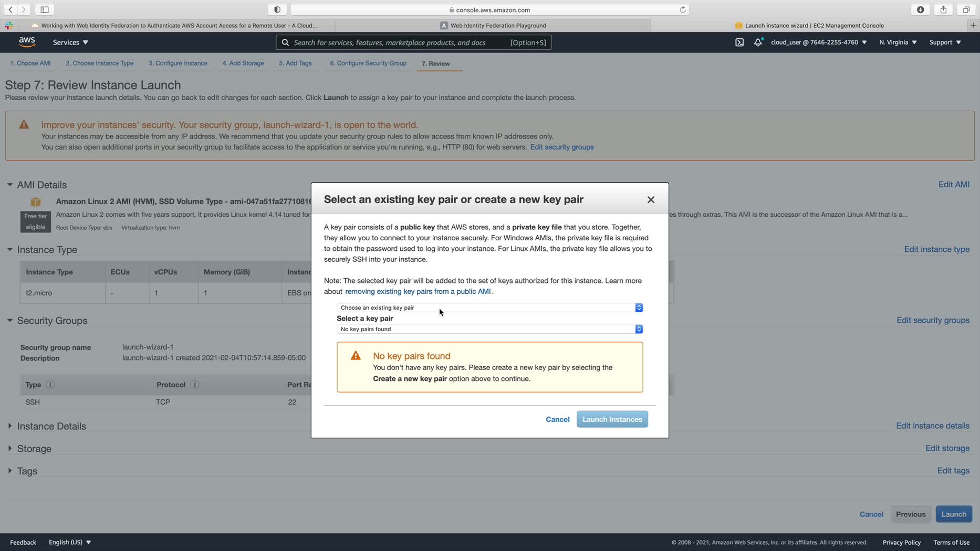
Task: Go to step 1 Choose AMI
Action: 30,63
